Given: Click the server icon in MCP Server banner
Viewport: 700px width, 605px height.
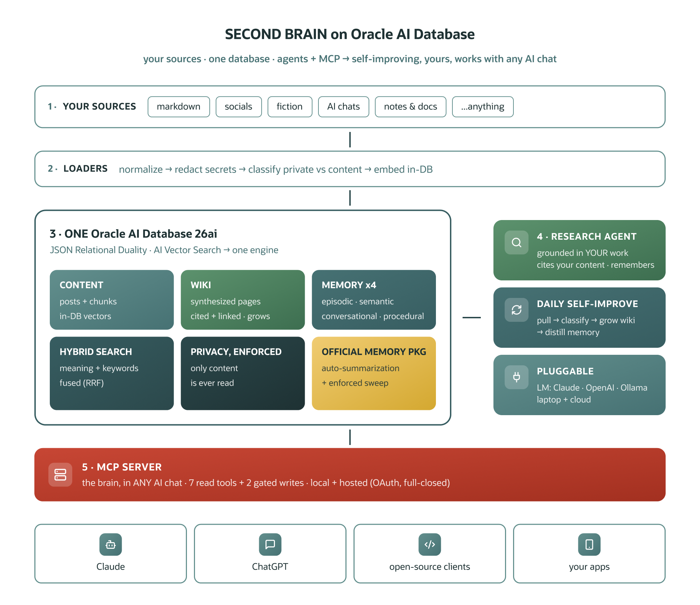Looking at the screenshot, I should coord(60,475).
